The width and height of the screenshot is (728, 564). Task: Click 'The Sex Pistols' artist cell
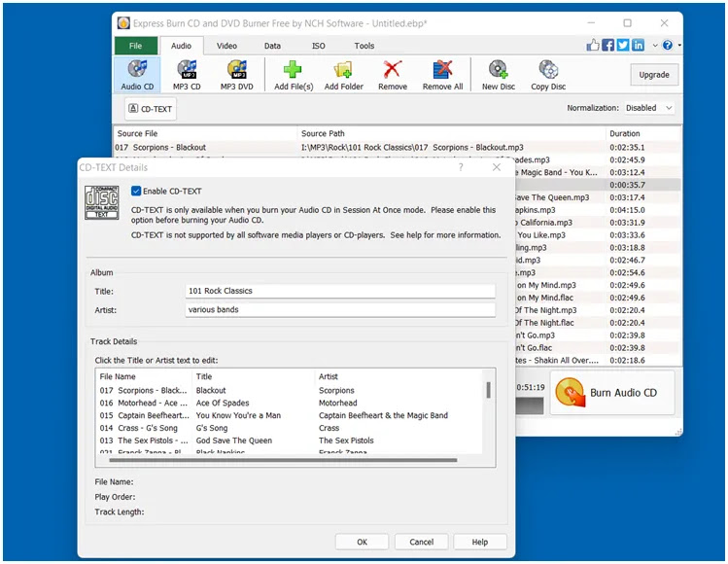[346, 441]
